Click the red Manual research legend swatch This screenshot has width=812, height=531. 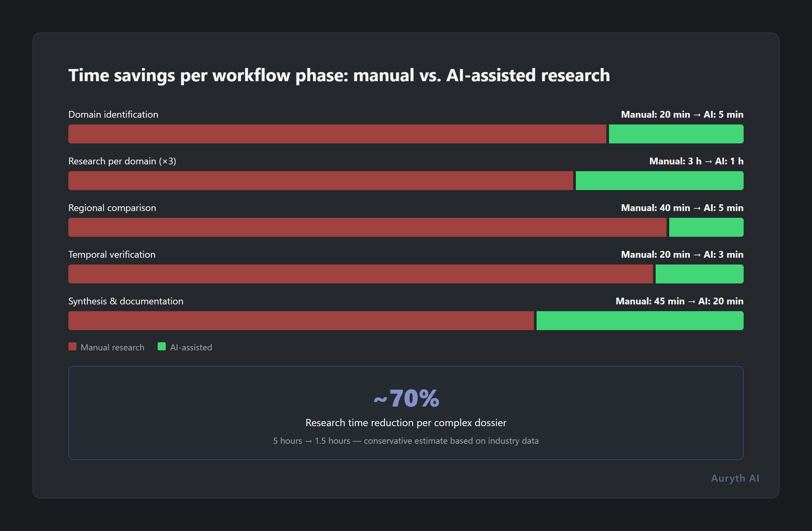pyautogui.click(x=72, y=346)
